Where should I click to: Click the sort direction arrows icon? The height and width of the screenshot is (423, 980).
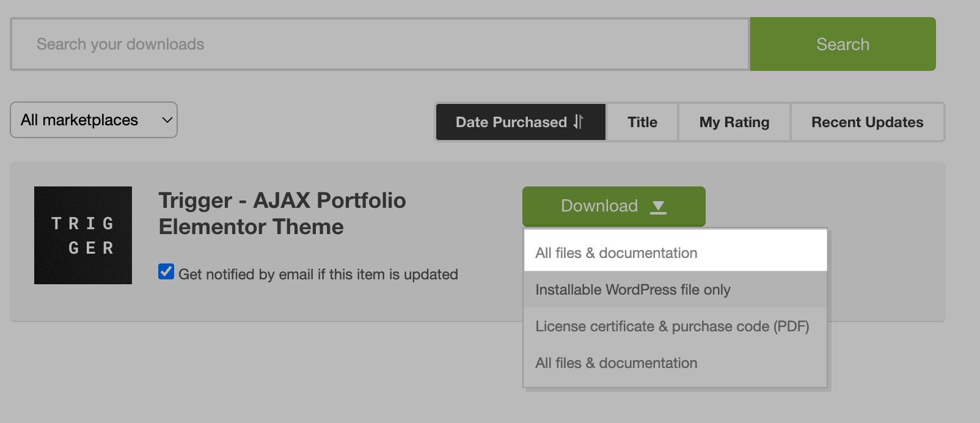[x=578, y=122]
